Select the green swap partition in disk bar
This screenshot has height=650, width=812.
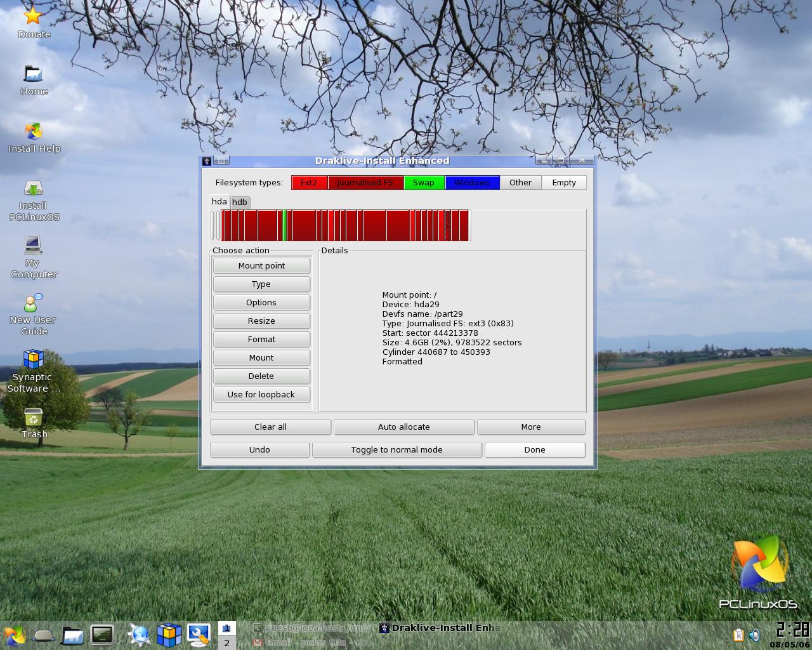(285, 225)
